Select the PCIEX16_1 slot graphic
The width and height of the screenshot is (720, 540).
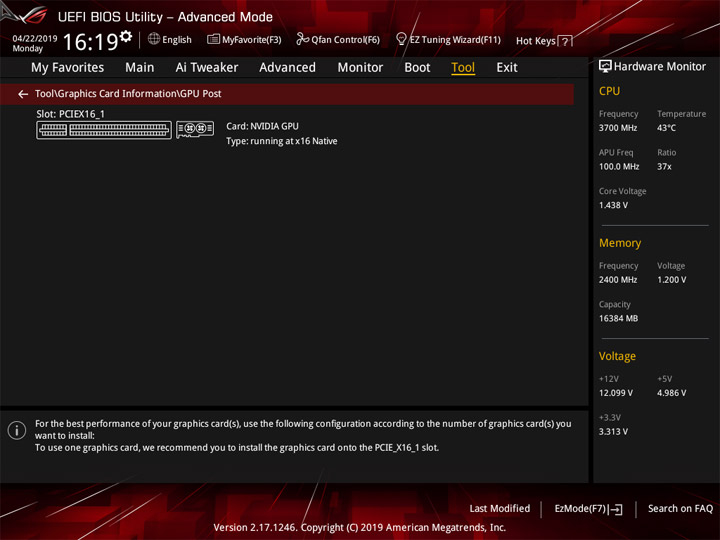coord(104,130)
